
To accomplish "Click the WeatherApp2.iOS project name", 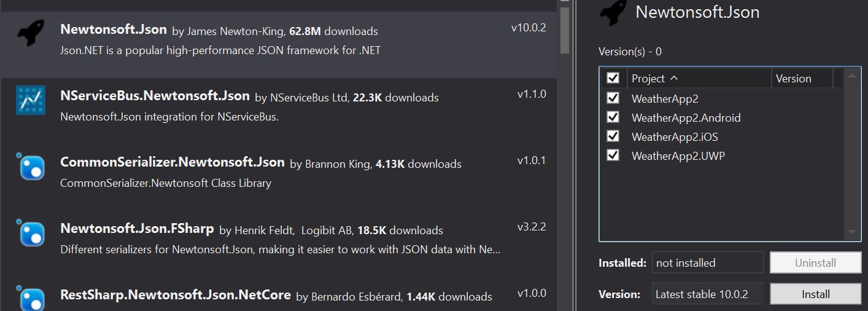I will pos(675,136).
